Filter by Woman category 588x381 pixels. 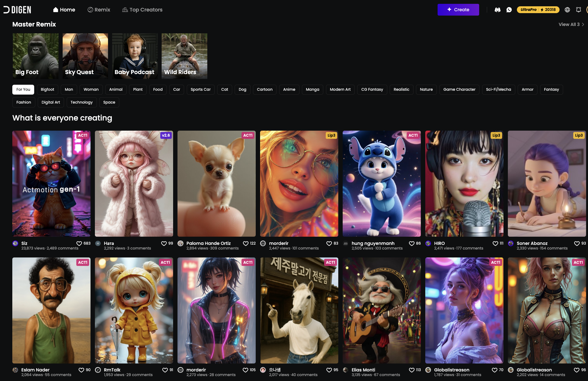coord(91,89)
